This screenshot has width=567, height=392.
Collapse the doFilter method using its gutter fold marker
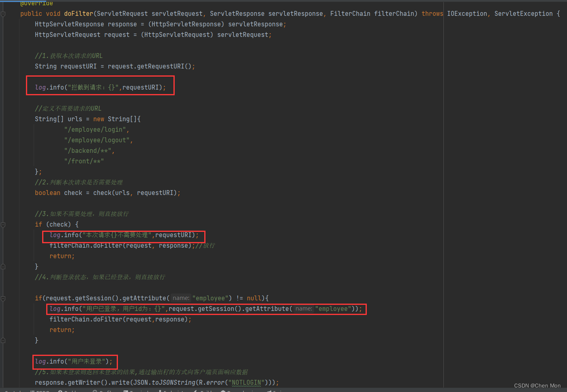pos(3,14)
